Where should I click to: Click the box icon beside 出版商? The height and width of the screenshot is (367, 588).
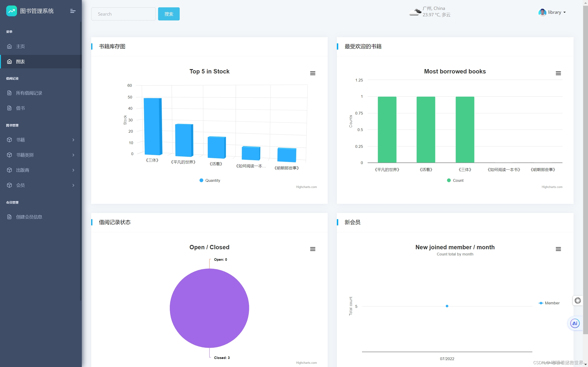point(9,170)
